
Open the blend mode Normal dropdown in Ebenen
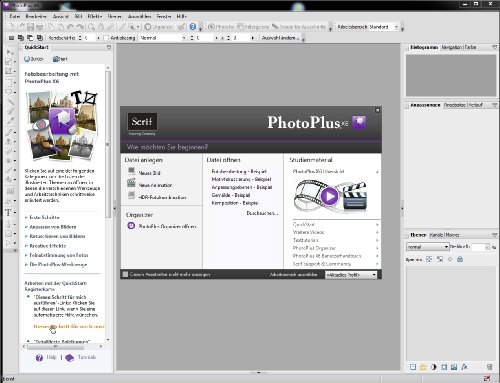pos(427,247)
